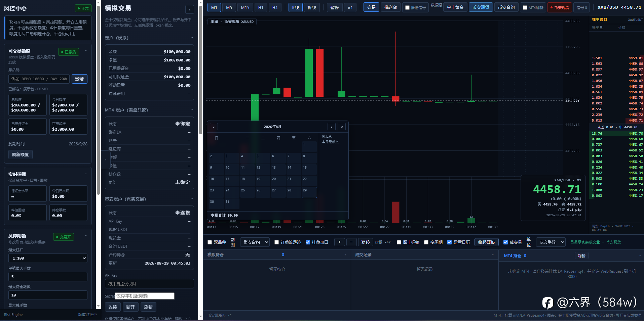Zoom out chart with the minus button
This screenshot has height=321, width=644.
point(351,242)
